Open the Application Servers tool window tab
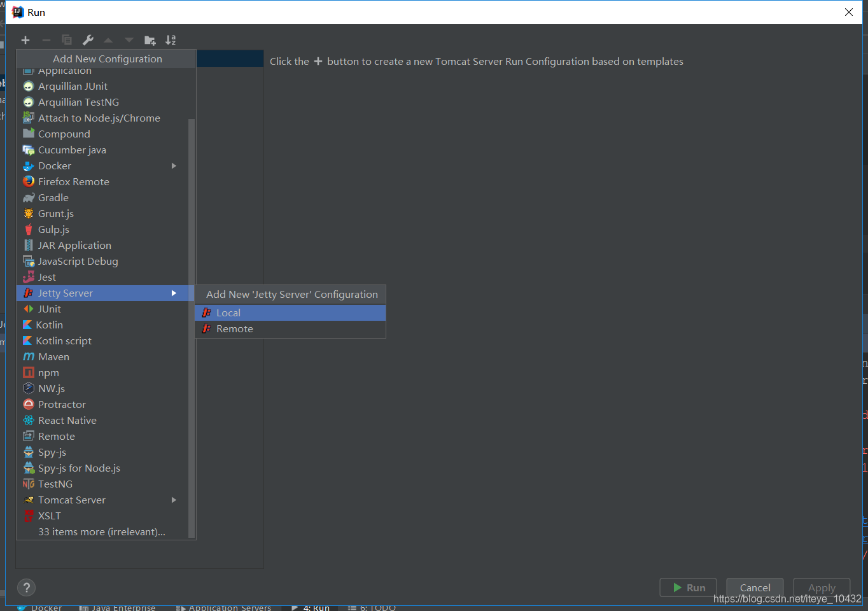 [x=223, y=608]
